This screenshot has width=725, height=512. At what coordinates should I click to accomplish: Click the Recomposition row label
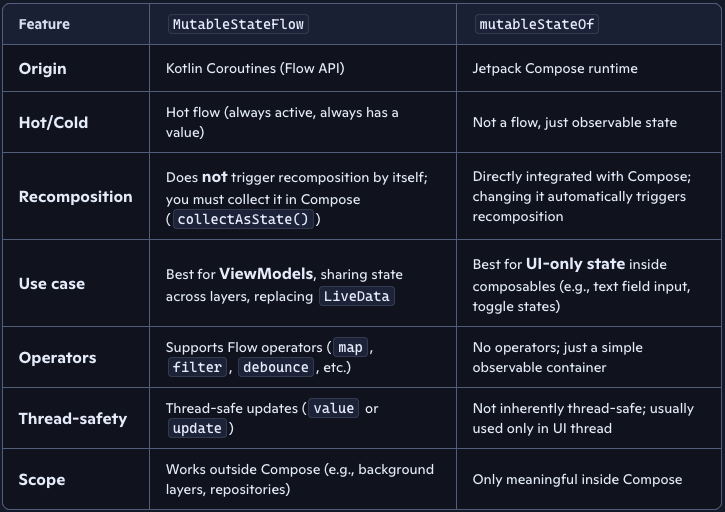tap(76, 196)
